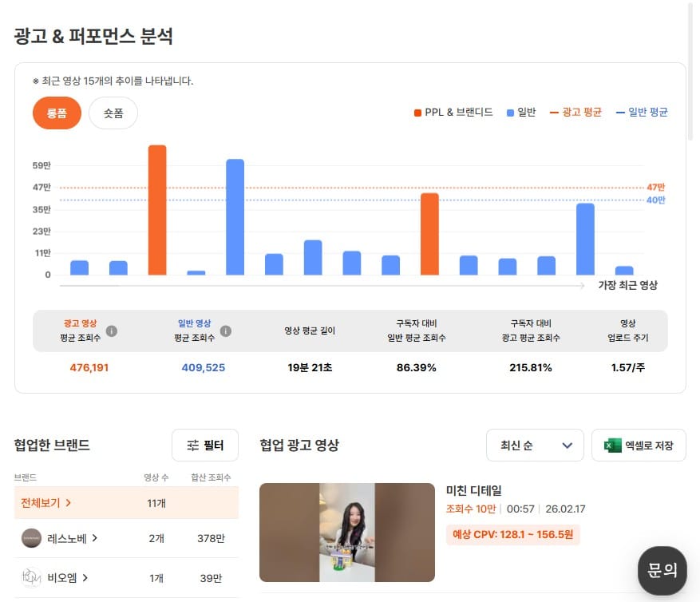Image resolution: width=700 pixels, height=602 pixels.
Task: Click the Excel icon in 엑셀로 저장
Action: pyautogui.click(x=612, y=446)
